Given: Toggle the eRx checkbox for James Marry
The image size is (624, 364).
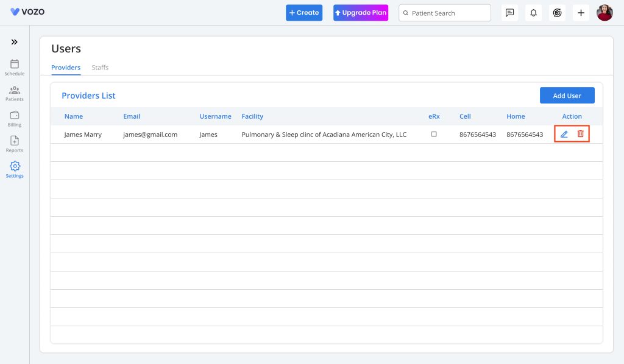Looking at the screenshot, I should 434,134.
